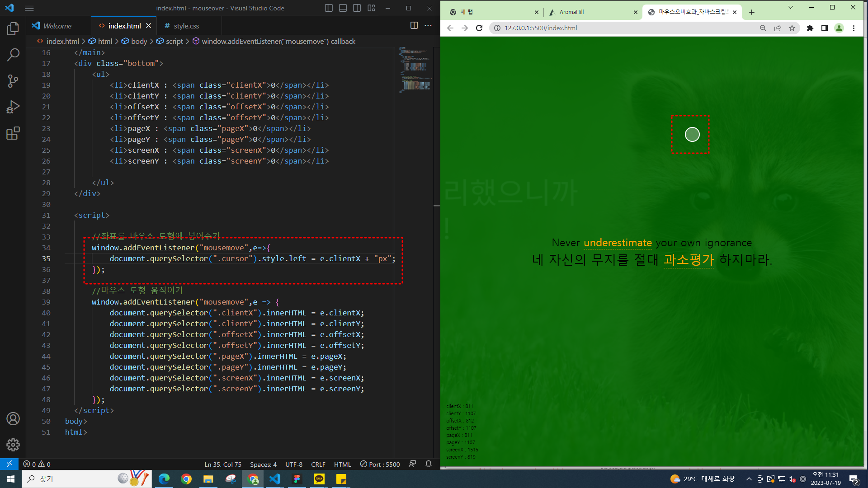Expand Chrome tab search chevron
Viewport: 868px width, 488px height.
[x=790, y=8]
